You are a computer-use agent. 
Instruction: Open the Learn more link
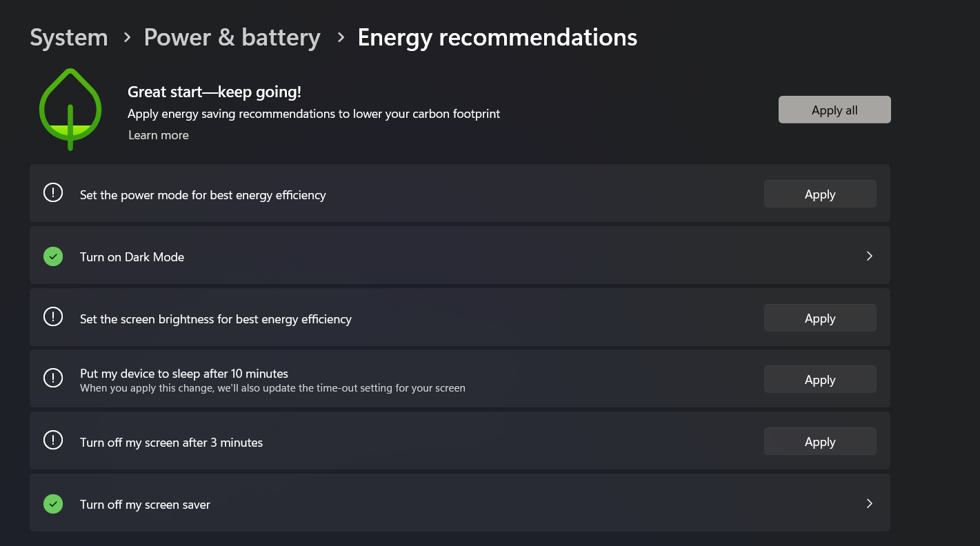point(159,135)
